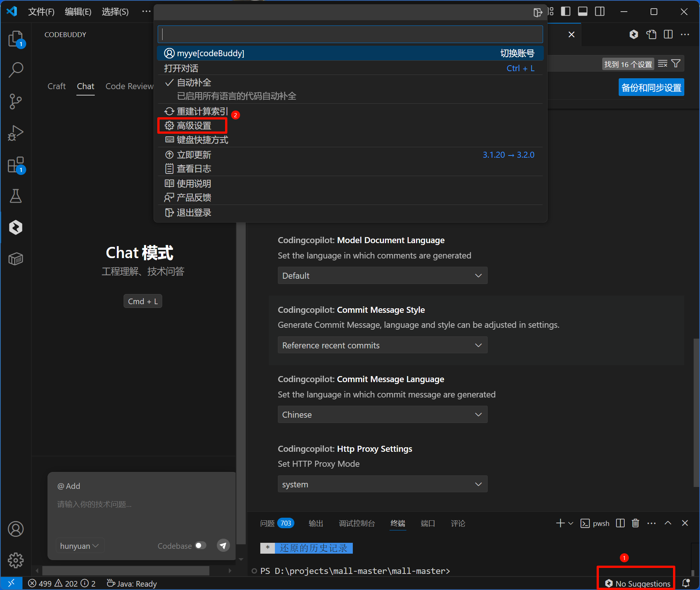This screenshot has width=700, height=590.
Task: Click Java: Ready status item
Action: coord(132,584)
